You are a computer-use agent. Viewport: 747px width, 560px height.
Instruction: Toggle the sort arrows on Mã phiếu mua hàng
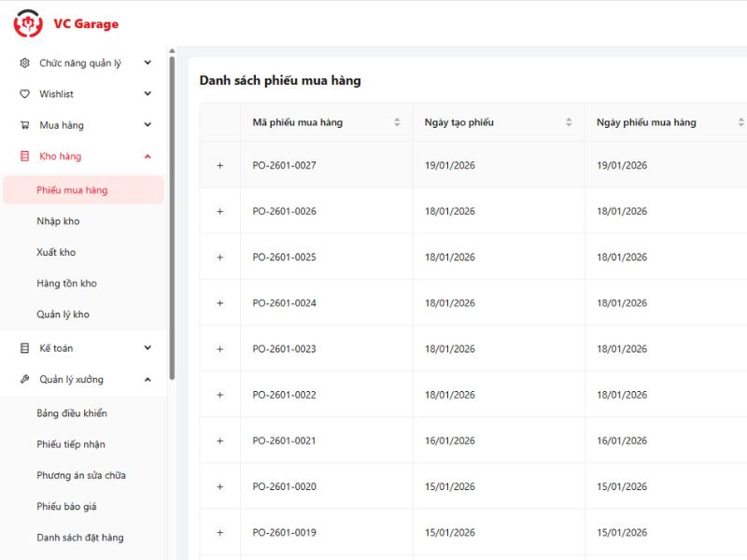coord(397,121)
